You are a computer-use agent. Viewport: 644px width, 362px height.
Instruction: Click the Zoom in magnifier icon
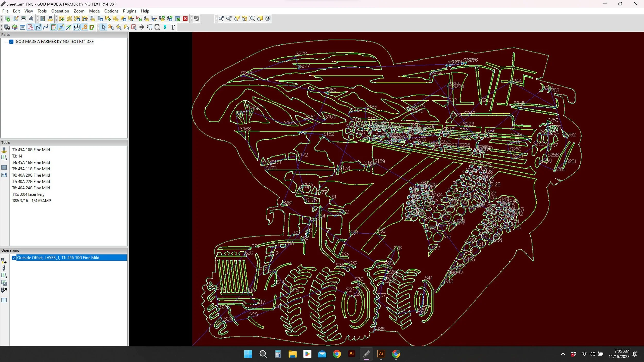click(x=221, y=19)
